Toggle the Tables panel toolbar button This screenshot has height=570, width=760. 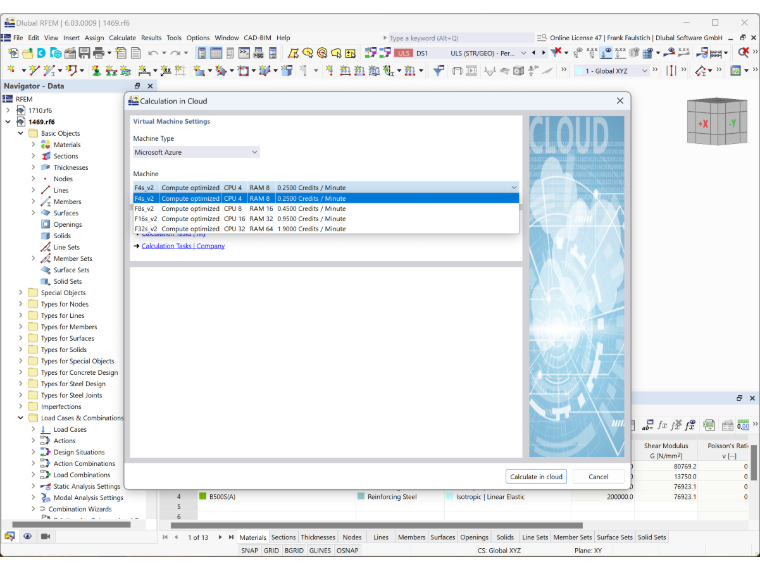pyautogui.click(x=216, y=53)
